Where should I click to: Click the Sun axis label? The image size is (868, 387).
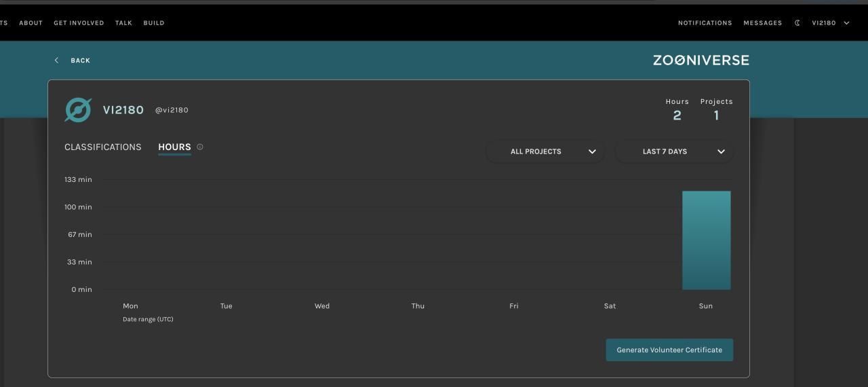pyautogui.click(x=706, y=306)
